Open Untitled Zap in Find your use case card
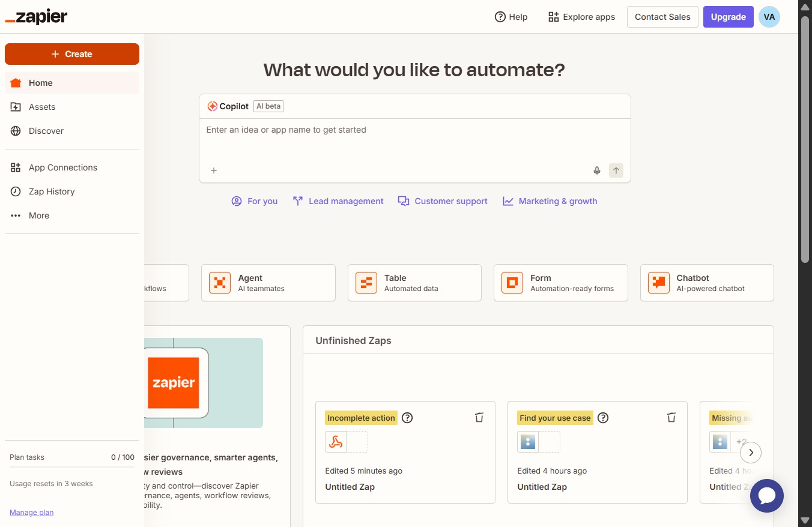Viewport: 812px width, 527px height. pos(542,487)
